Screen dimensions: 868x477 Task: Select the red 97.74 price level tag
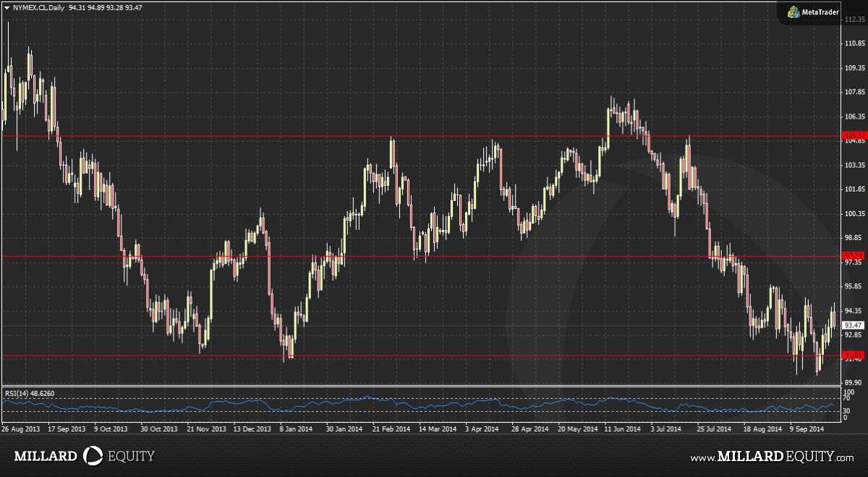point(854,256)
